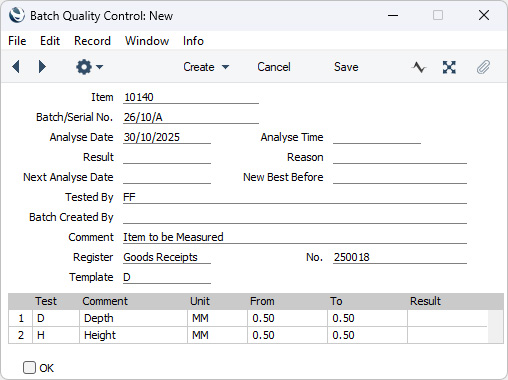Click the 'Height' comment cell
508x380 pixels.
[x=133, y=335]
